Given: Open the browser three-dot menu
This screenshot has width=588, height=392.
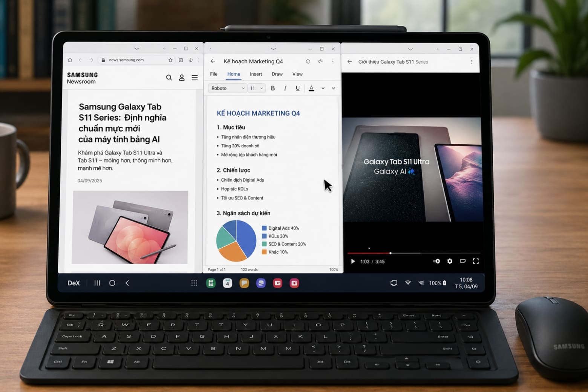Looking at the screenshot, I should (198, 60).
